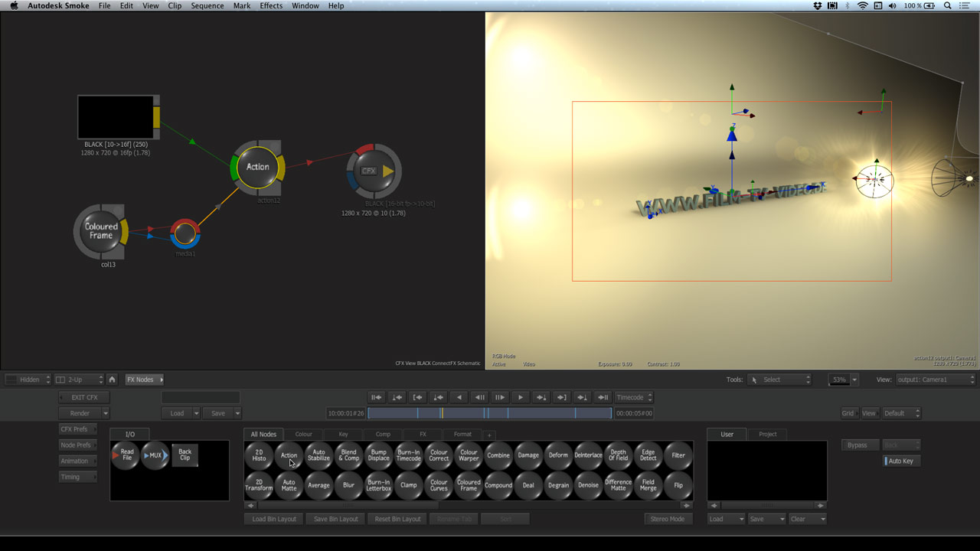Click the home icon beside the 2-Up selector

tap(112, 380)
